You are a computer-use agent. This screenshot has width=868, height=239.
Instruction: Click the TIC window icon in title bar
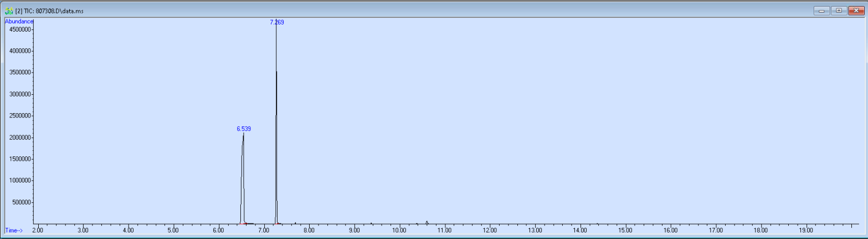pos(8,11)
